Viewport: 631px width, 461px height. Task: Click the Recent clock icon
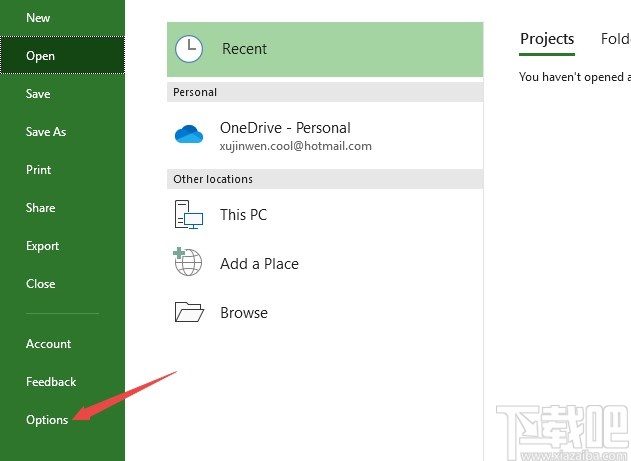tap(189, 49)
